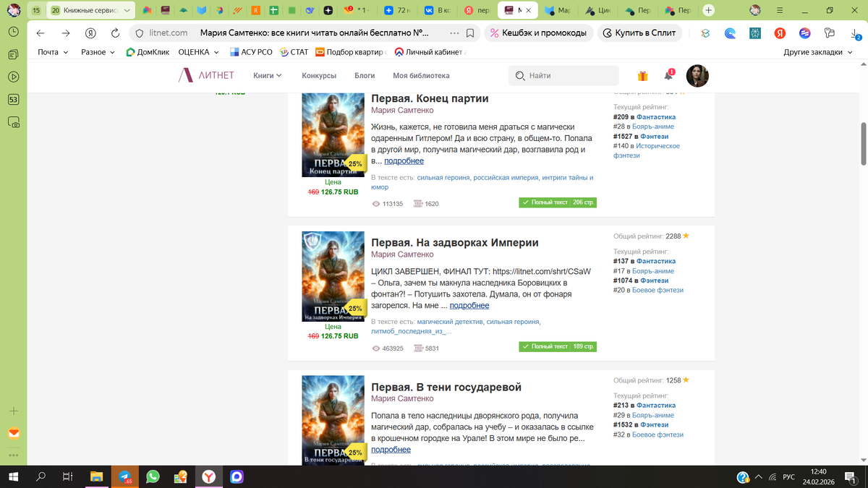Open the collapsed tab group 15
868x488 pixels.
36,11
